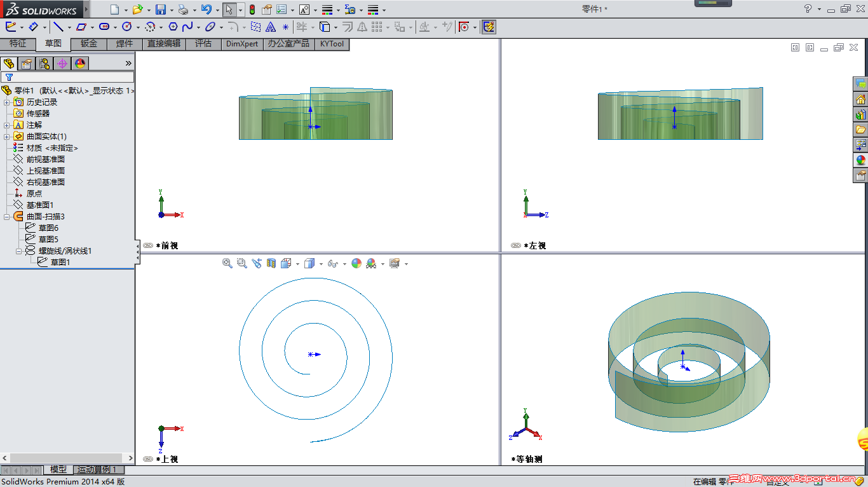Open the 焊件 tab
This screenshot has height=487, width=868.
[x=125, y=44]
